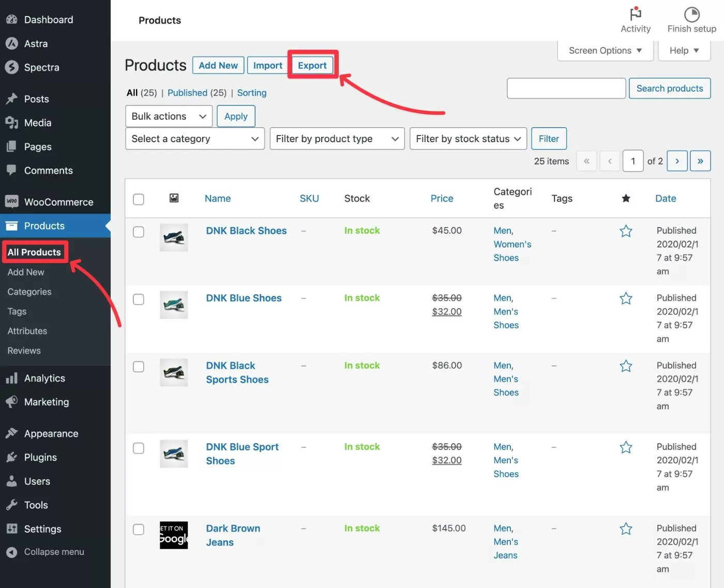Click the image column header icon
Screen dimensions: 724x588
click(x=174, y=198)
